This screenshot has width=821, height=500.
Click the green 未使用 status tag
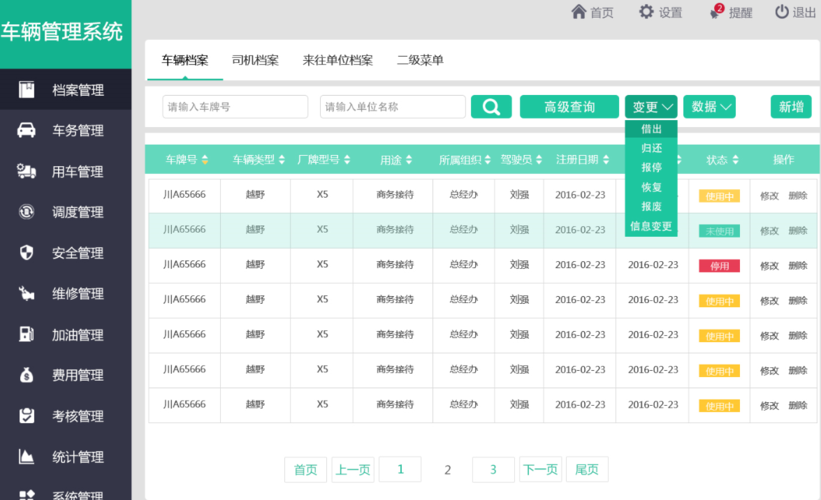[x=719, y=231]
